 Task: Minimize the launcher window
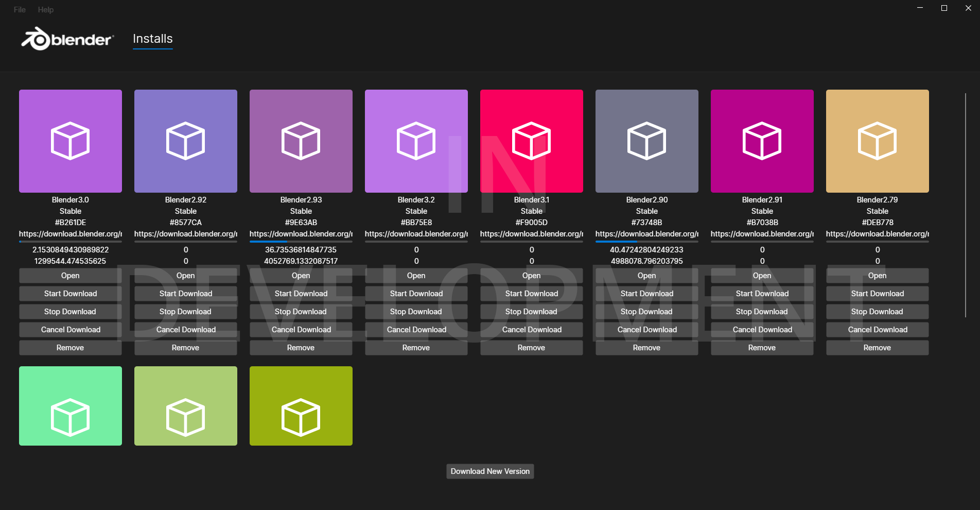pyautogui.click(x=920, y=8)
